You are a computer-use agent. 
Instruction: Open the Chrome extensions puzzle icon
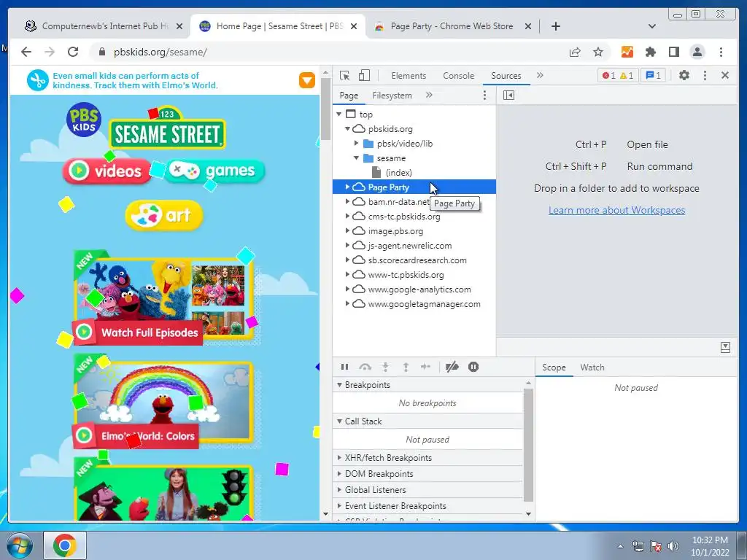click(x=650, y=52)
